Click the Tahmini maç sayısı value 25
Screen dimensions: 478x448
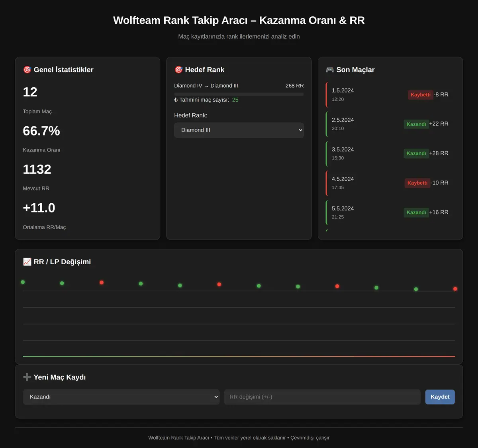(x=235, y=100)
